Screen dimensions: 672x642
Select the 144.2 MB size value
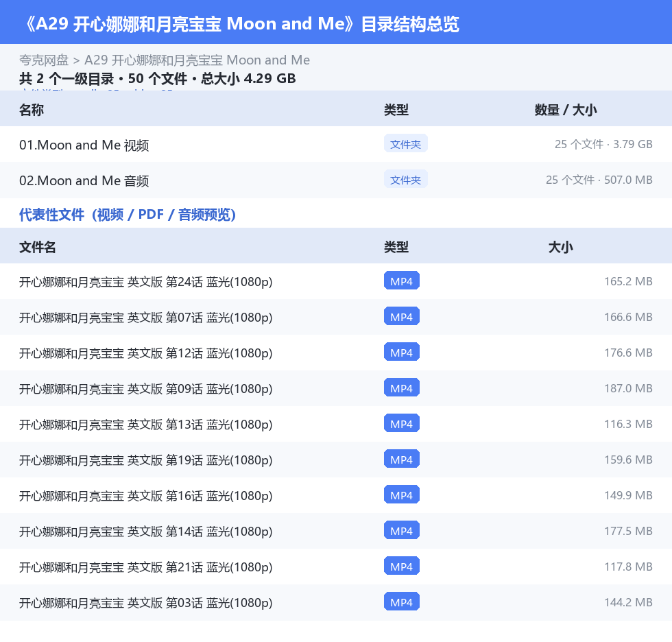pos(628,602)
